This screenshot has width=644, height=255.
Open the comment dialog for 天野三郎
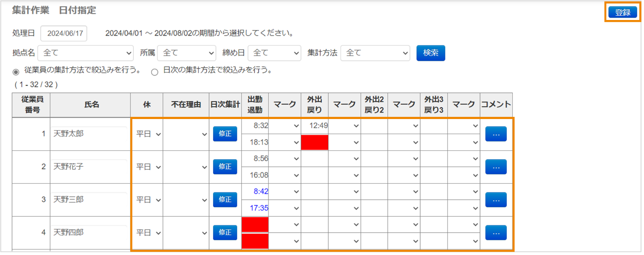[495, 199]
